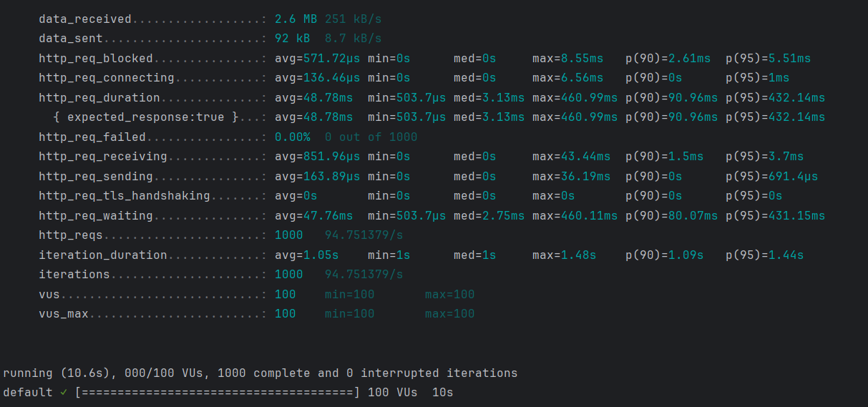Image resolution: width=868 pixels, height=407 pixels.
Task: Click the vus max=100 value
Action: pyautogui.click(x=450, y=295)
